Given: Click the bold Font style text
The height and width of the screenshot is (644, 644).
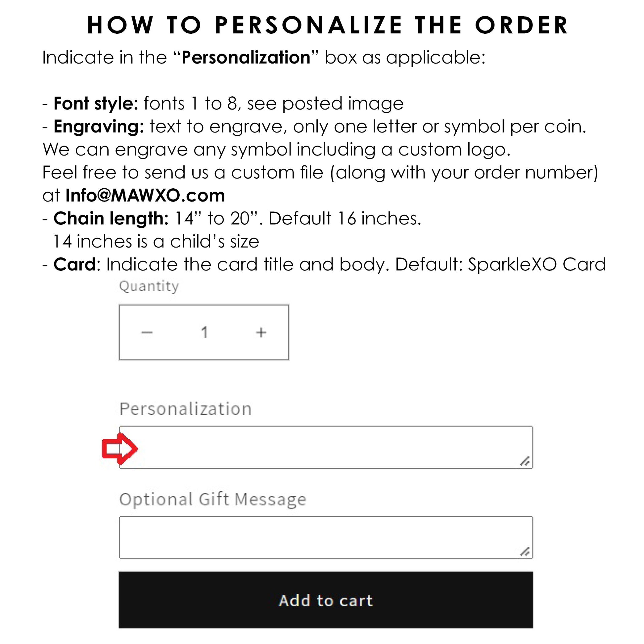Looking at the screenshot, I should [x=96, y=103].
